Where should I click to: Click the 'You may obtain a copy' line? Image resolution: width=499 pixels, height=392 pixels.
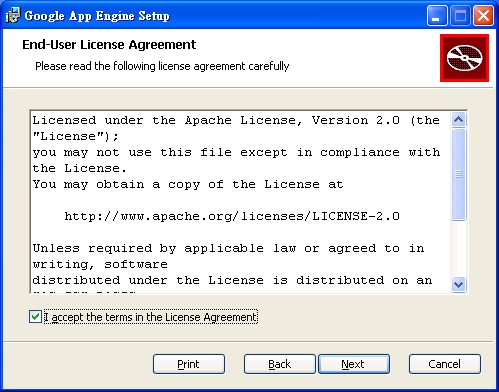pos(188,184)
